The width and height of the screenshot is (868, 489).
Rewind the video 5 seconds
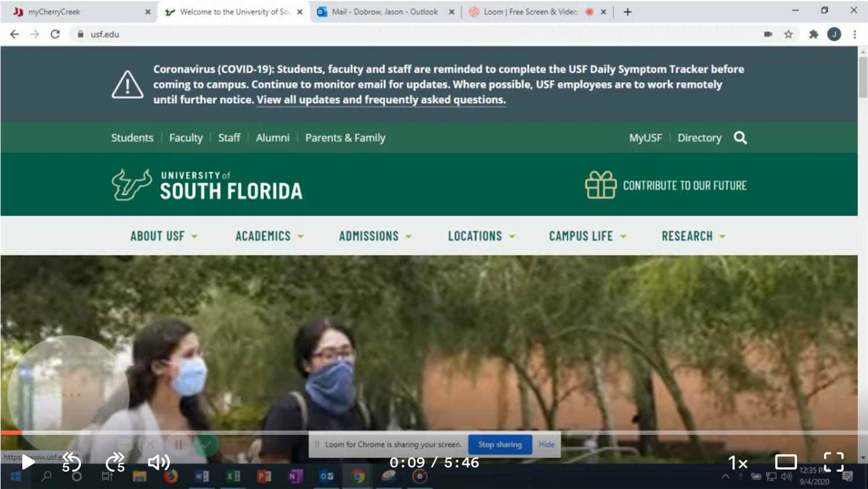point(72,462)
